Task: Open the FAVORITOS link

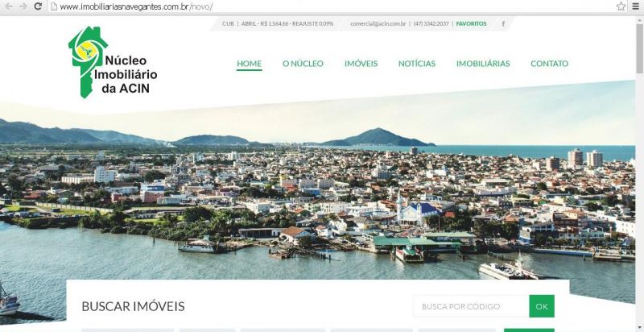Action: 471,24
